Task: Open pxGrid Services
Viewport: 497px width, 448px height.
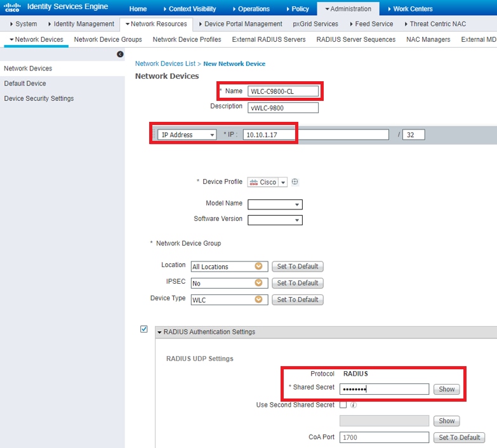Action: point(315,23)
